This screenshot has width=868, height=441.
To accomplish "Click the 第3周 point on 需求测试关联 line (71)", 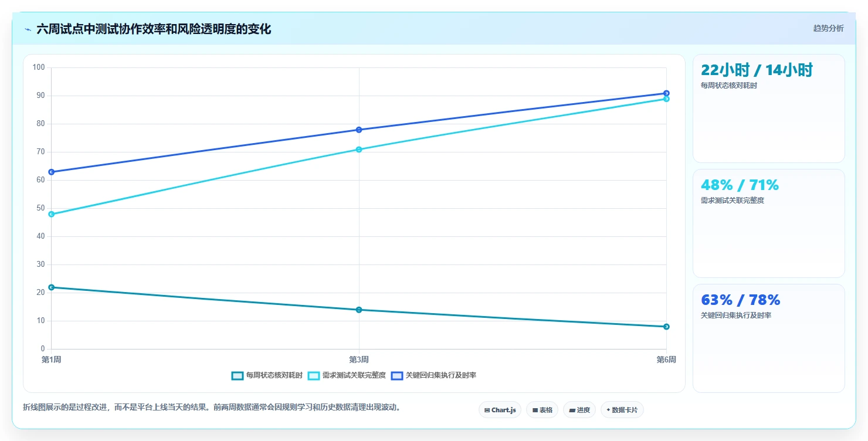I will [359, 150].
